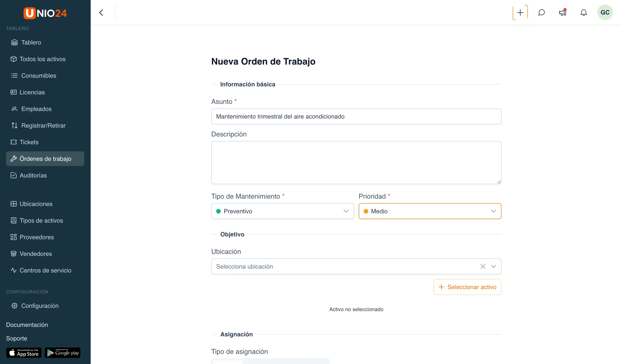Click the Asunto input field

[x=356, y=116]
